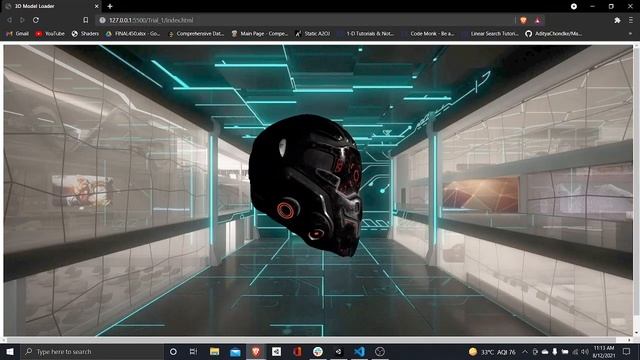The image size is (640, 360).
Task: Open the circular app icon after VS Code
Action: (x=380, y=351)
